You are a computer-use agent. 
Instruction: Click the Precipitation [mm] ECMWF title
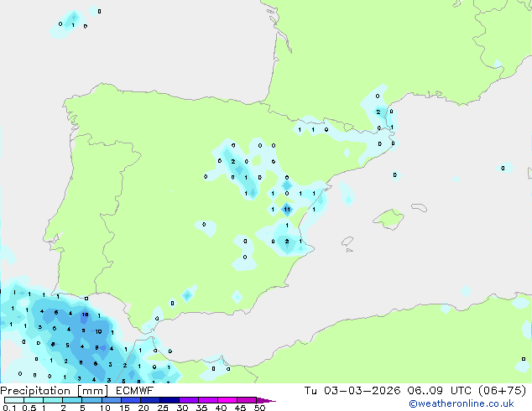(77, 391)
